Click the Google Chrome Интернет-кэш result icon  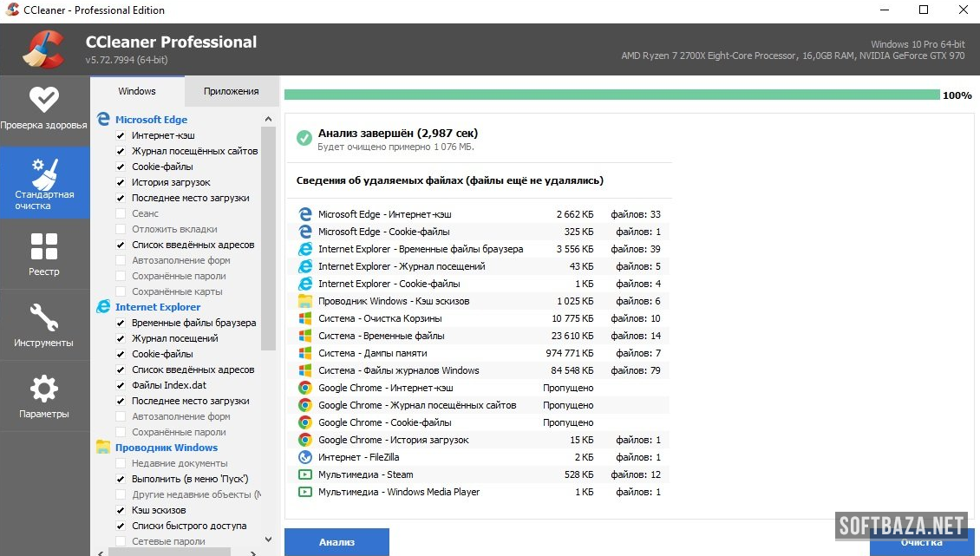305,388
